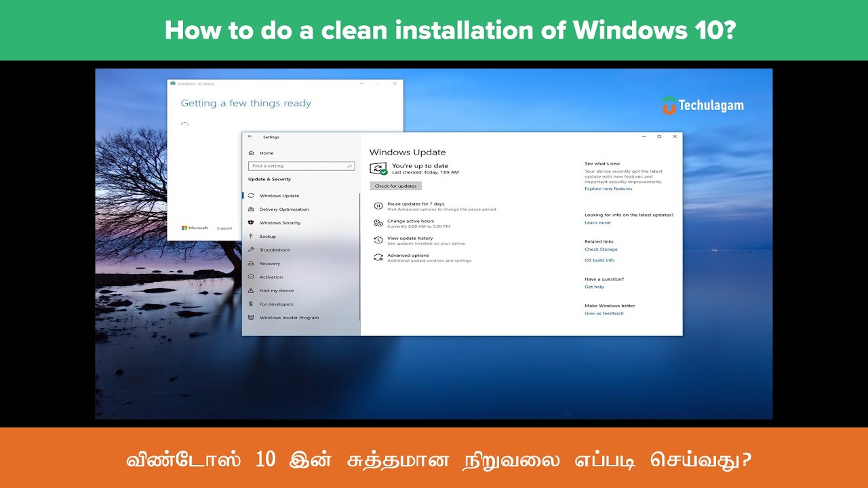This screenshot has height=488, width=868.
Task: Click the Windows Update sync icon in the sidebar
Action: coord(251,195)
